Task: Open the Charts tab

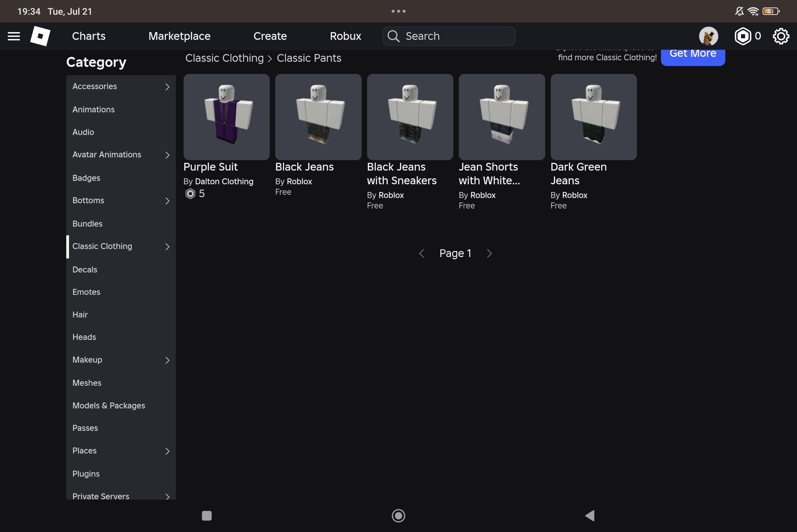Action: coord(88,36)
